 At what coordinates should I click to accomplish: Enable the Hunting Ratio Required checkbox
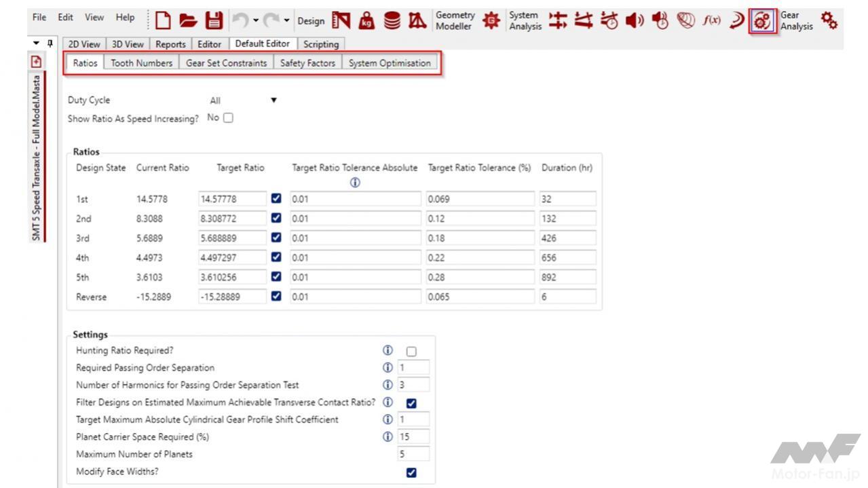(411, 352)
